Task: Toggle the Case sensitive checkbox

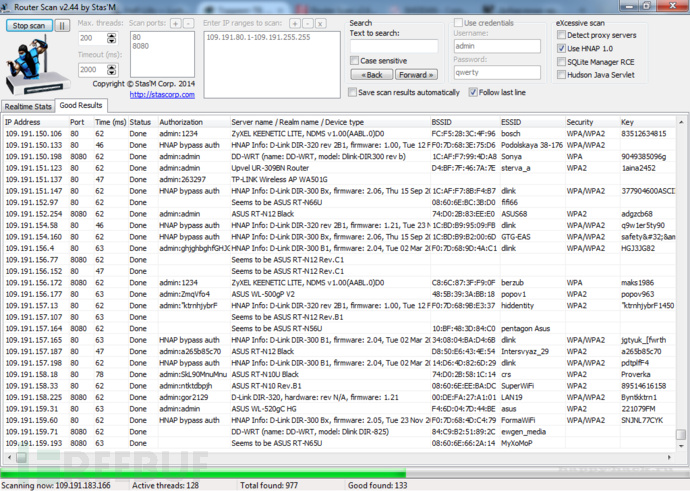Action: [354, 61]
